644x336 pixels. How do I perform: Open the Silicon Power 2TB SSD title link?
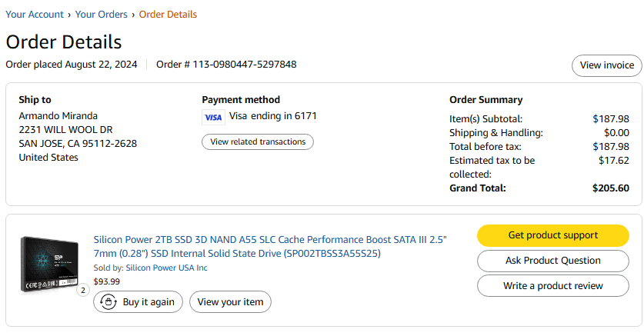(269, 246)
